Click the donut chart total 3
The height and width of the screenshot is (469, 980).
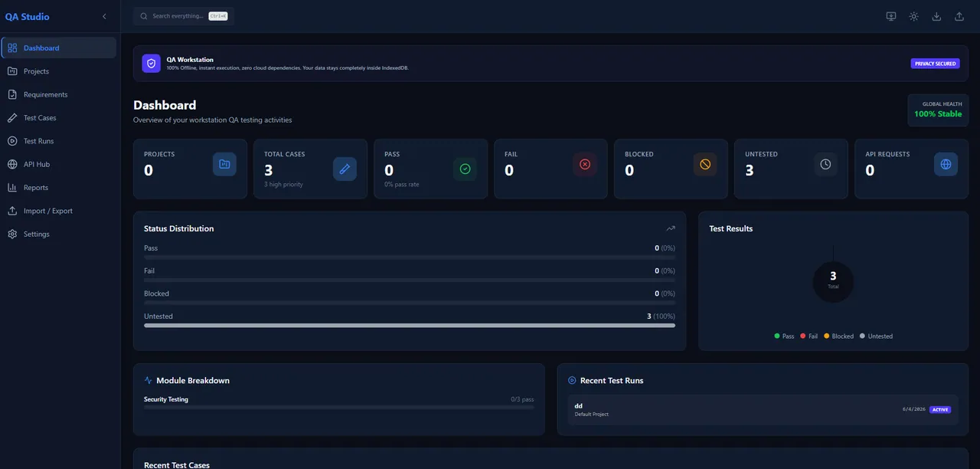(833, 280)
